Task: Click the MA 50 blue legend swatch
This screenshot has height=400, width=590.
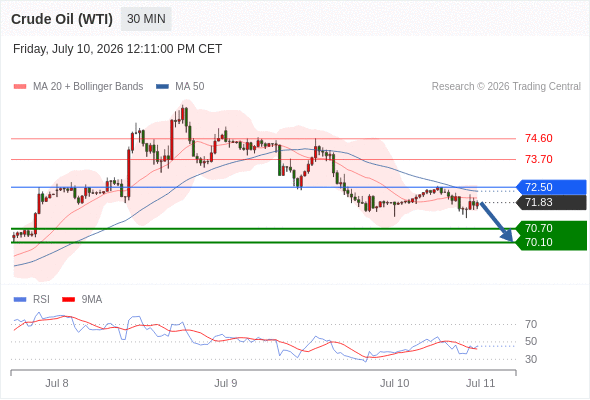Action: pyautogui.click(x=162, y=87)
